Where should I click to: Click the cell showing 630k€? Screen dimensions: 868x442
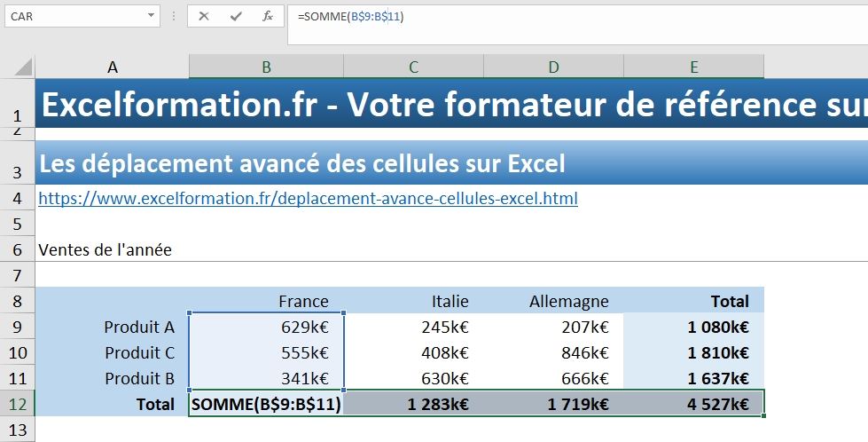(413, 378)
